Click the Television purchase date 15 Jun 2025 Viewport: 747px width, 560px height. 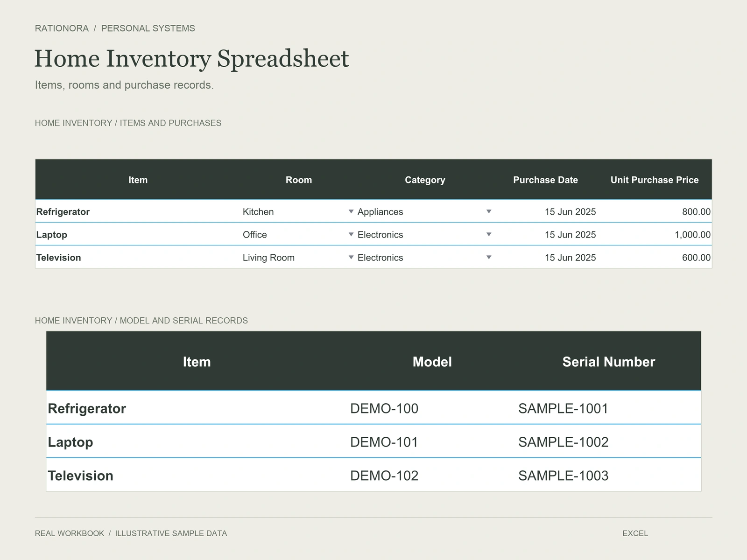pos(570,258)
